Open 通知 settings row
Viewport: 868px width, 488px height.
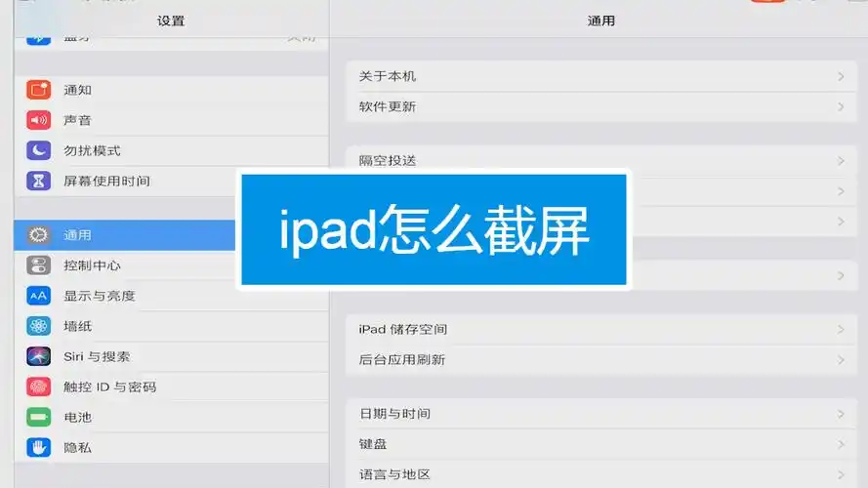coord(172,90)
